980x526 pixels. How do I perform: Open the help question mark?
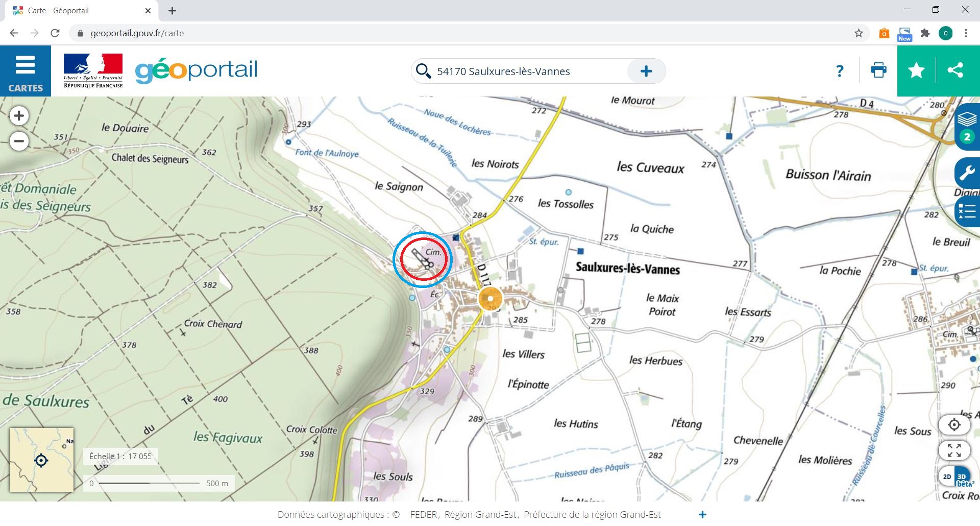coord(840,70)
